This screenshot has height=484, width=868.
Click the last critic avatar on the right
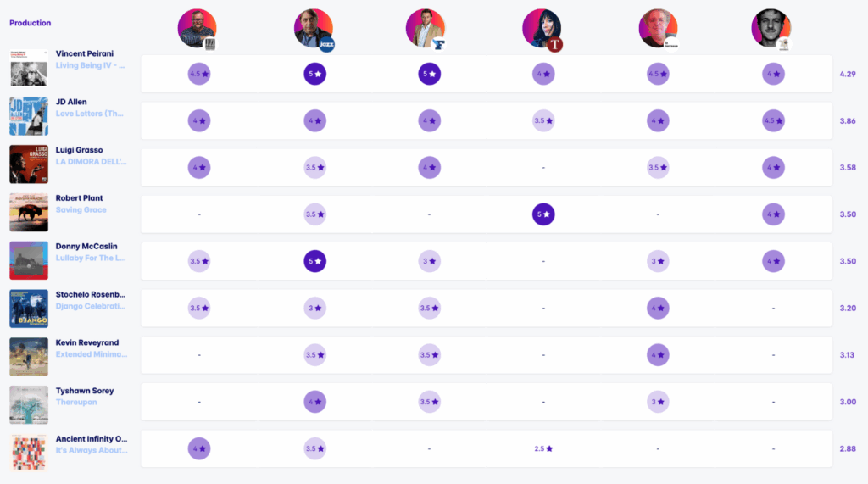click(771, 28)
